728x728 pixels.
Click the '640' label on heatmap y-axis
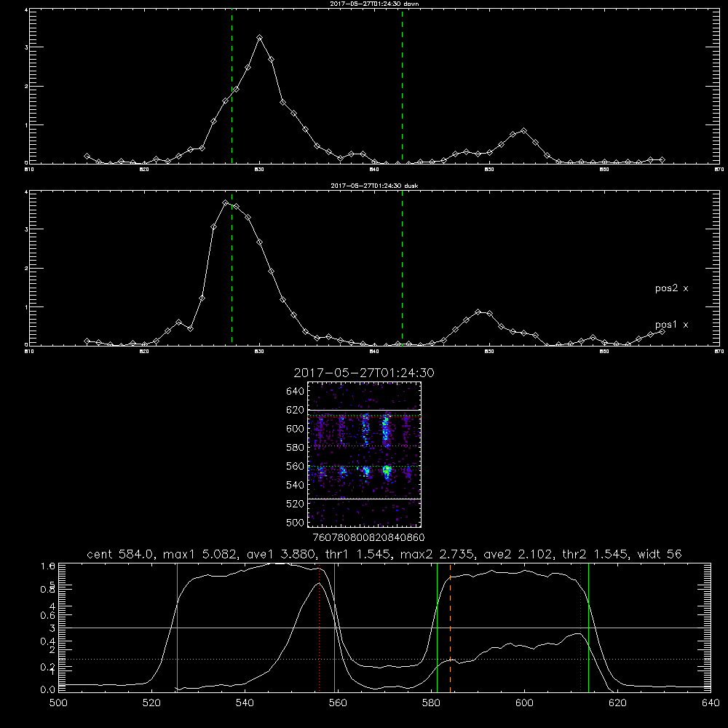click(295, 392)
